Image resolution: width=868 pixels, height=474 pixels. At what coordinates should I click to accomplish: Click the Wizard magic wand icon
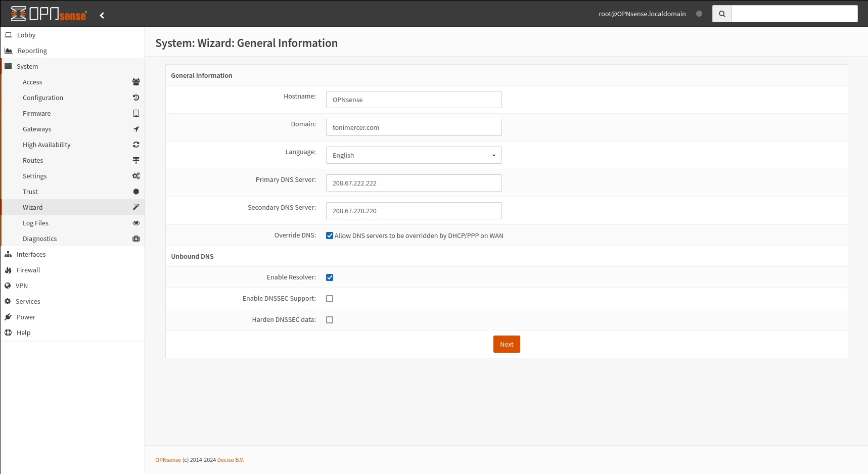point(136,207)
